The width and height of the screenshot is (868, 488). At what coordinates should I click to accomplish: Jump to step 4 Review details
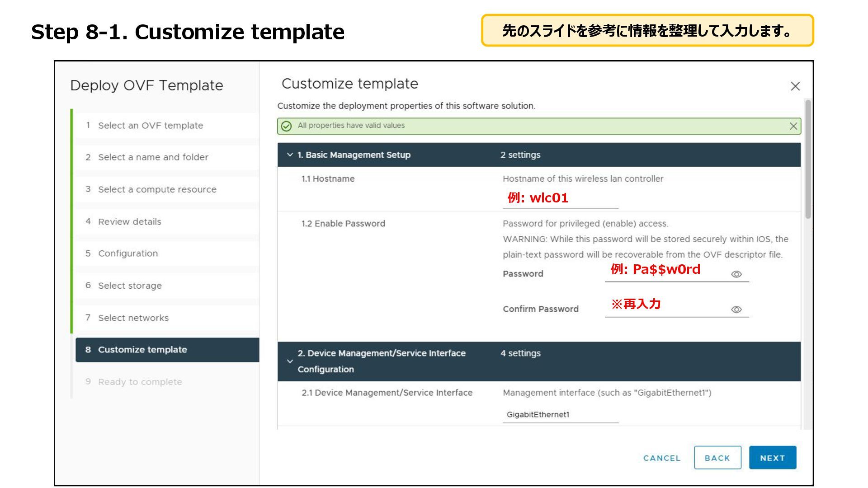(x=129, y=222)
